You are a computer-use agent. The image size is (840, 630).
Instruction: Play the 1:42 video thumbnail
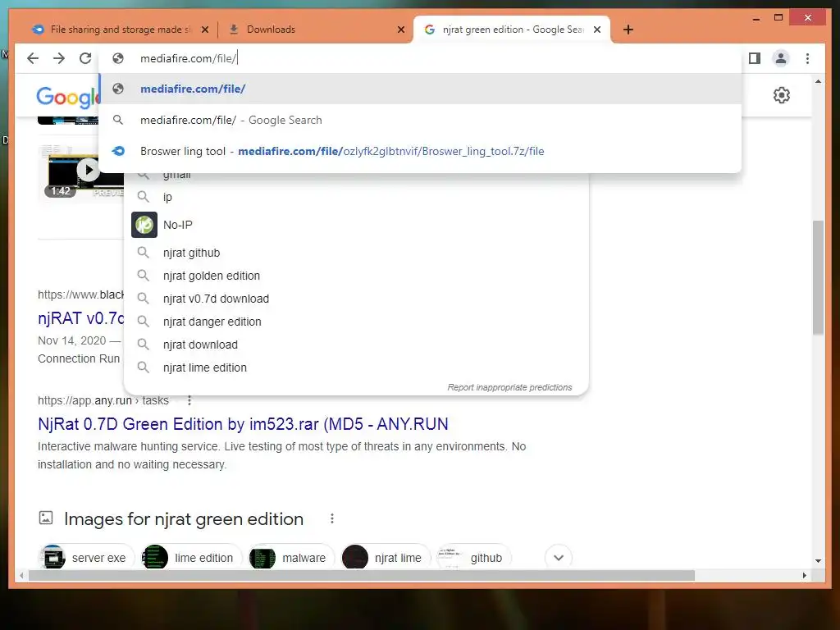coord(89,171)
